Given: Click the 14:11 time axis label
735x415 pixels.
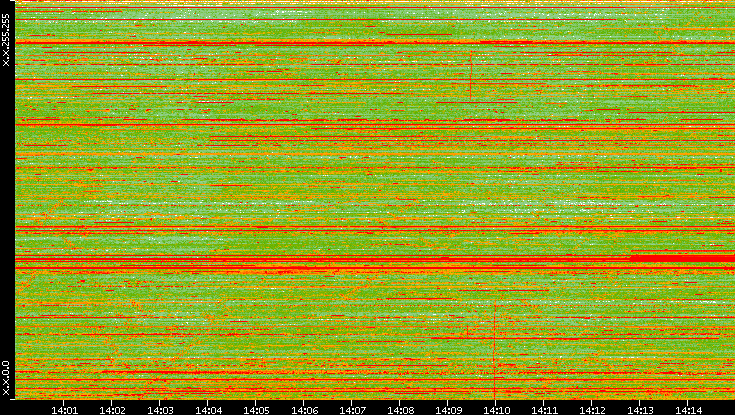Looking at the screenshot, I should coord(545,410).
